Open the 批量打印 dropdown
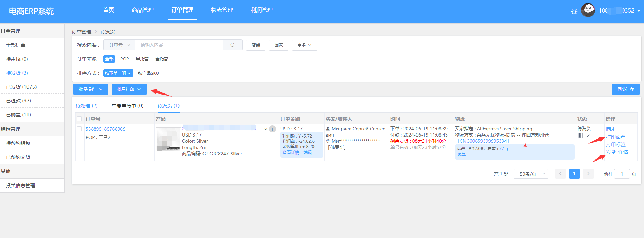This screenshot has width=644, height=238. (129, 89)
